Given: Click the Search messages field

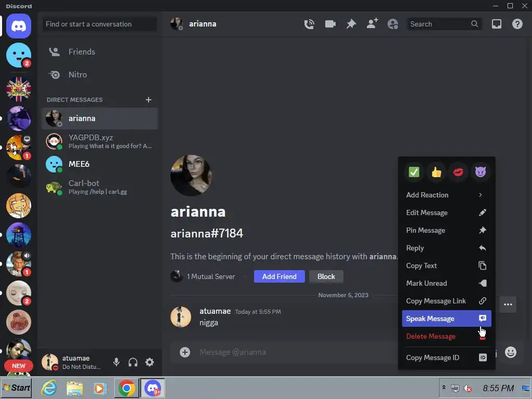Looking at the screenshot, I should tap(444, 24).
